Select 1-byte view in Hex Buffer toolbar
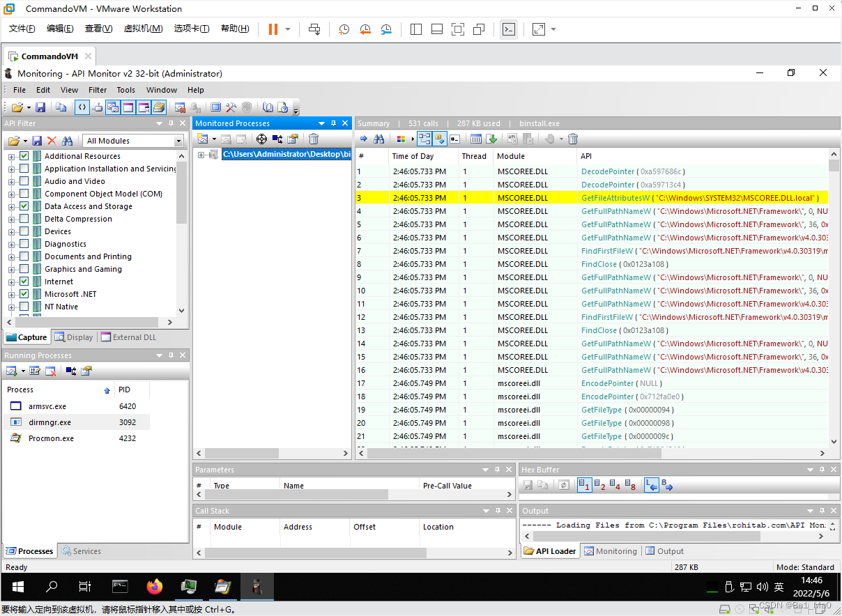Image resolution: width=842 pixels, height=616 pixels. (584, 485)
